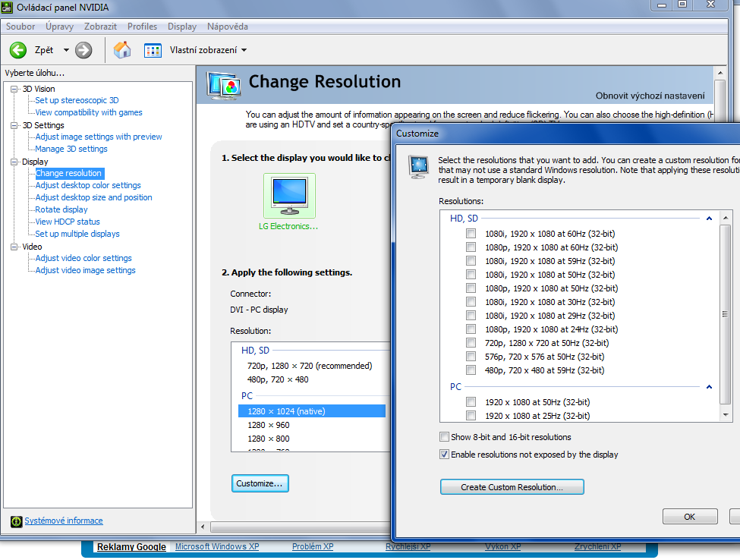Click Obnovit výchozí nastavení link

(x=650, y=96)
